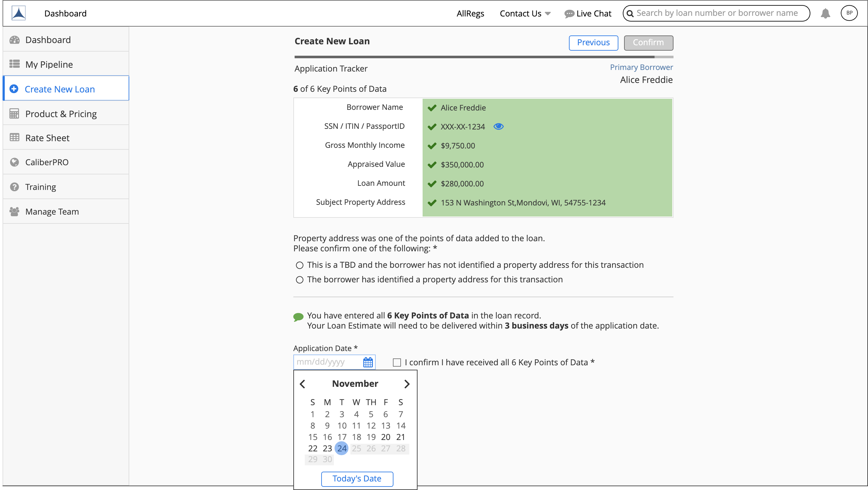
Task: Go to next month in calendar
Action: coord(407,384)
